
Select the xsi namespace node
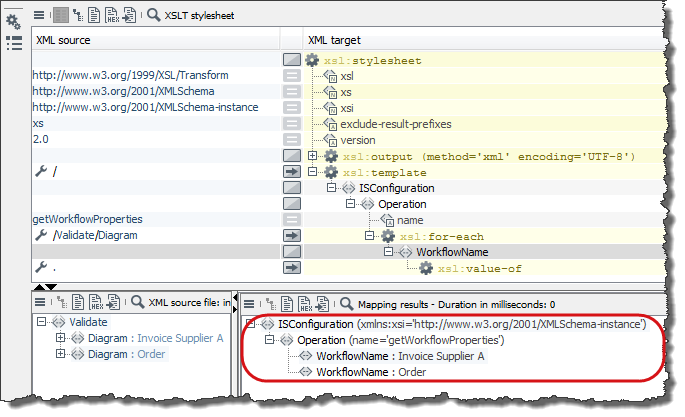(347, 108)
